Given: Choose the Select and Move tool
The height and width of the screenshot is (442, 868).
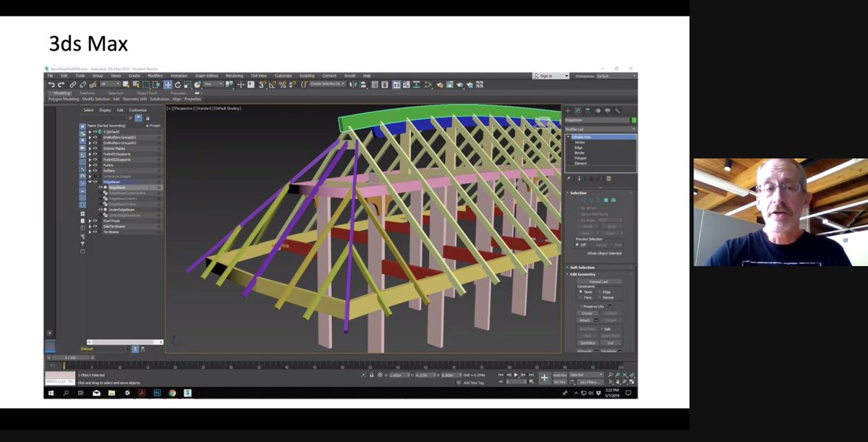Looking at the screenshot, I should [x=168, y=84].
